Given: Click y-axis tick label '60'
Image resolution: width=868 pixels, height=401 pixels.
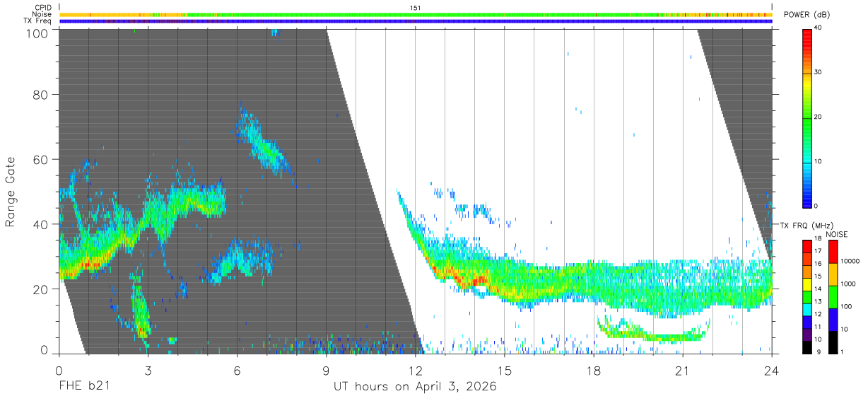Looking at the screenshot, I should click(x=40, y=159).
